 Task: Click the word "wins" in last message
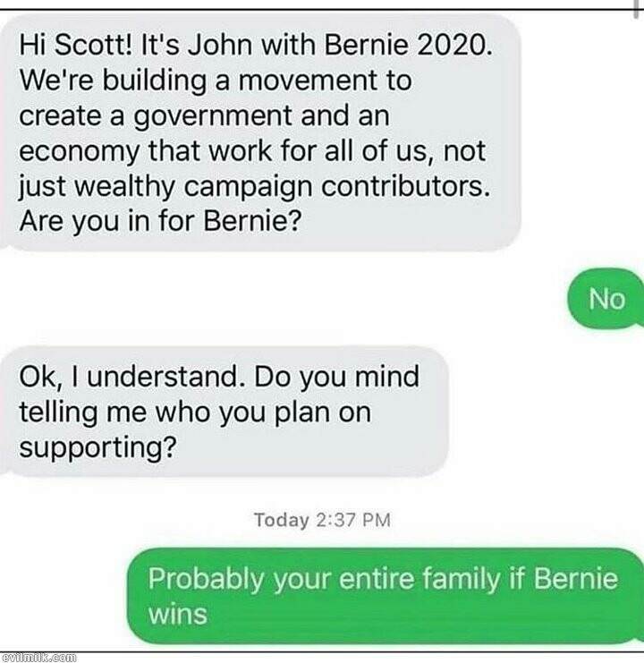[177, 614]
